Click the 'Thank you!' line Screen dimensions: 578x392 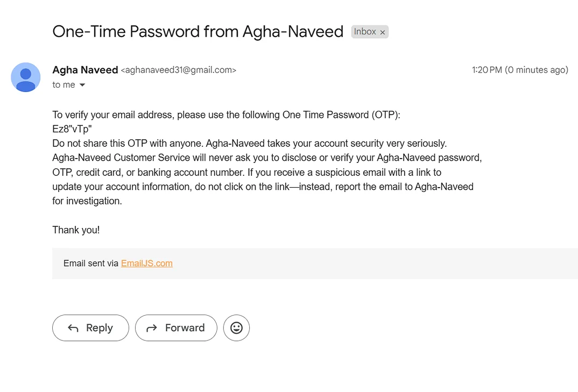(76, 230)
